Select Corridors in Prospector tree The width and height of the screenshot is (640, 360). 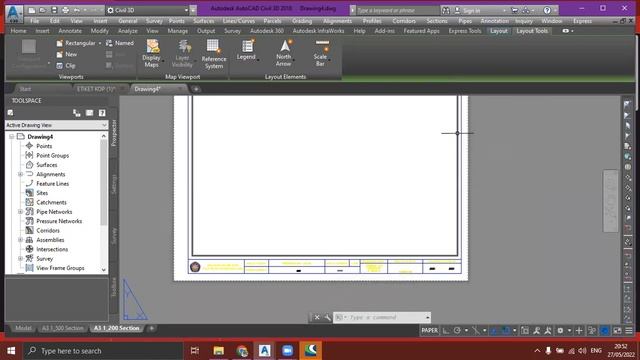click(x=48, y=231)
